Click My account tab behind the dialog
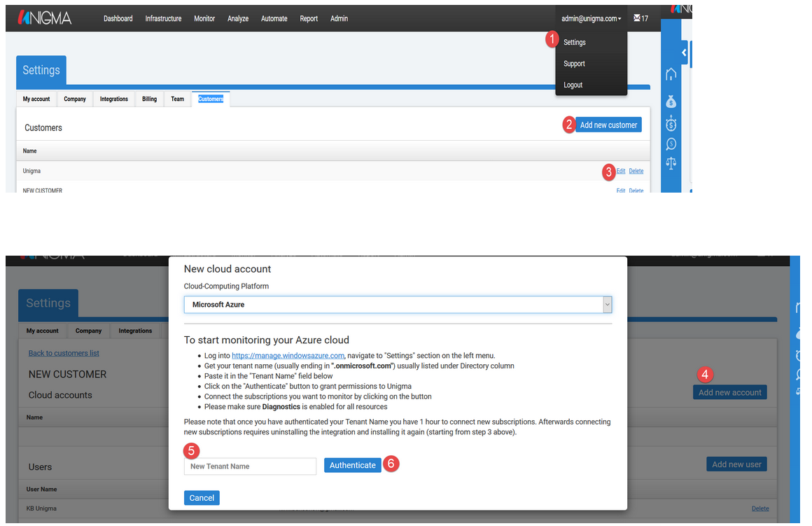Screen dimensions: 812x526 coord(43,331)
